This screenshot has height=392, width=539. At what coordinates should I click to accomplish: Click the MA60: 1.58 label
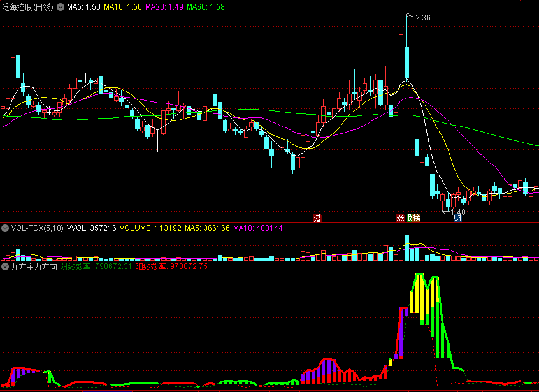click(206, 7)
